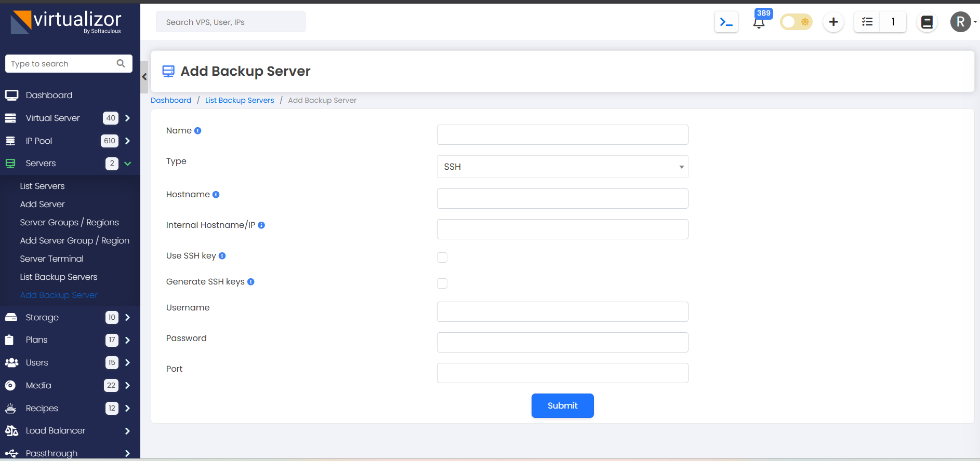Collapse sidebar using the left arrow handle

pos(144,77)
